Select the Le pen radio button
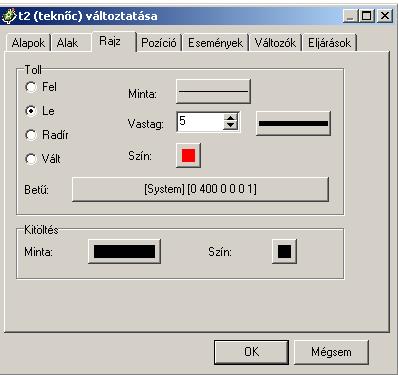398x375 pixels. [31, 111]
